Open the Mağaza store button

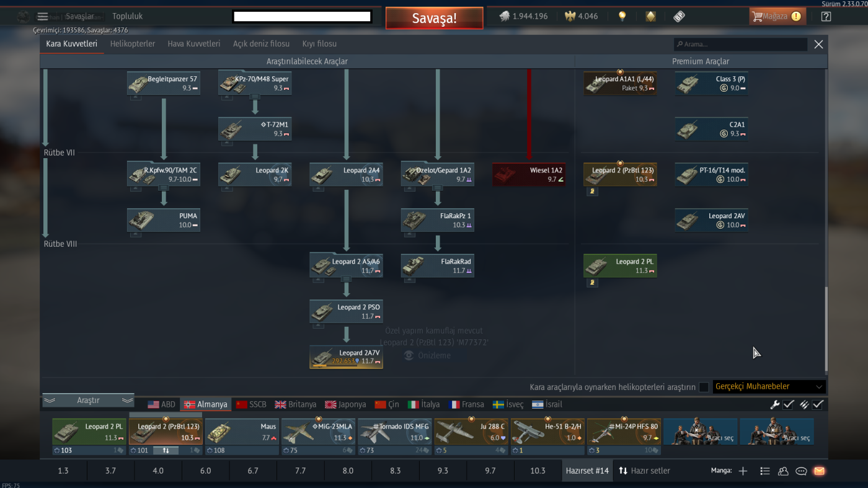(777, 17)
